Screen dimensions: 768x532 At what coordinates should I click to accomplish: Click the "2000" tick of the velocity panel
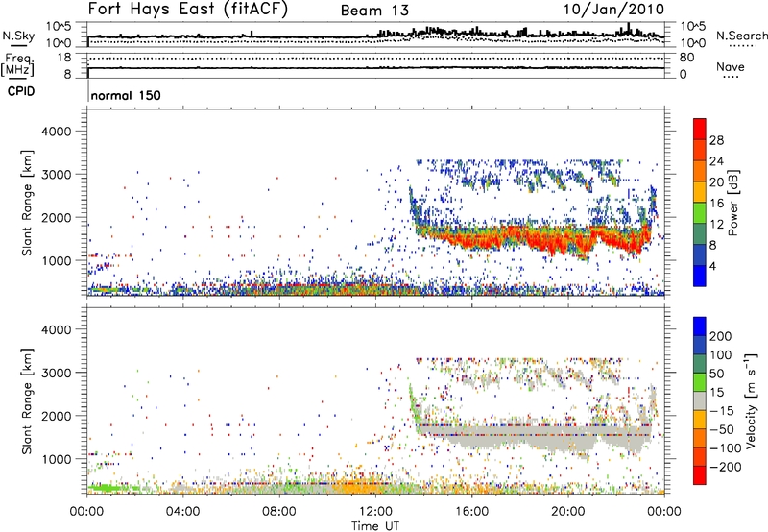(x=56, y=416)
